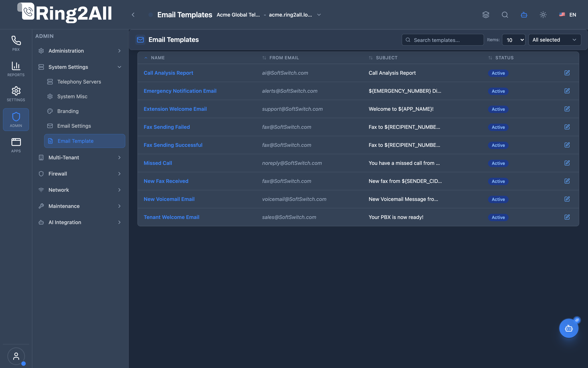This screenshot has width=588, height=368.
Task: Collapse the sidebar with the back chevron
Action: point(133,15)
